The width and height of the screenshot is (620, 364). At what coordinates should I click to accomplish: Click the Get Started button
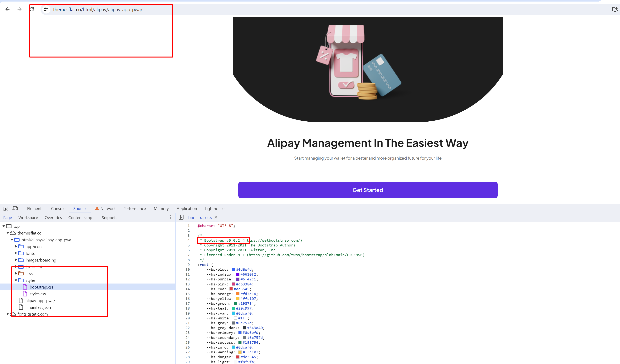368,190
